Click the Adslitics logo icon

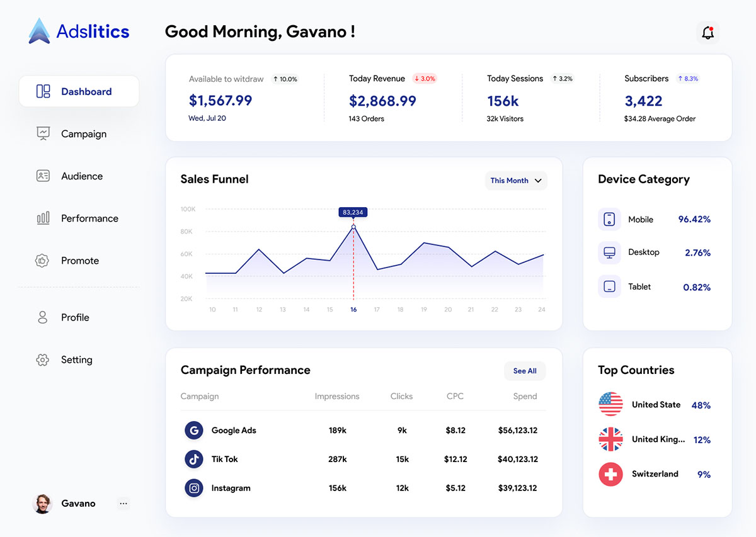pos(39,31)
